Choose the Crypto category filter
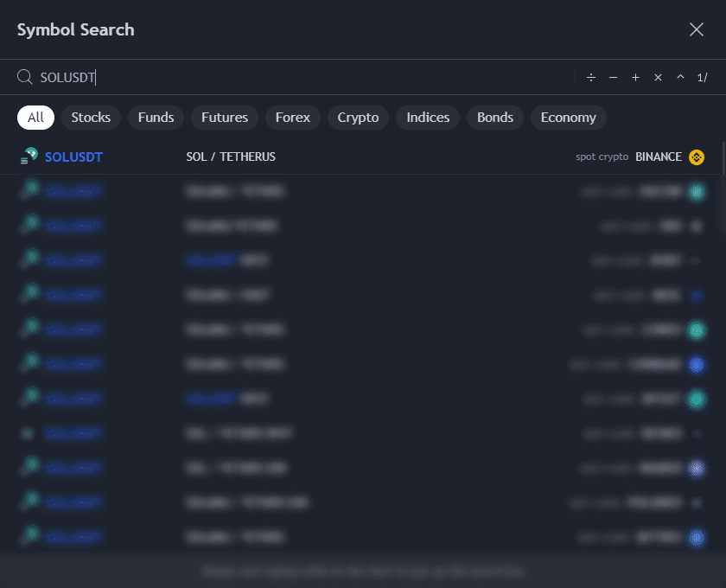This screenshot has width=726, height=588. (358, 118)
